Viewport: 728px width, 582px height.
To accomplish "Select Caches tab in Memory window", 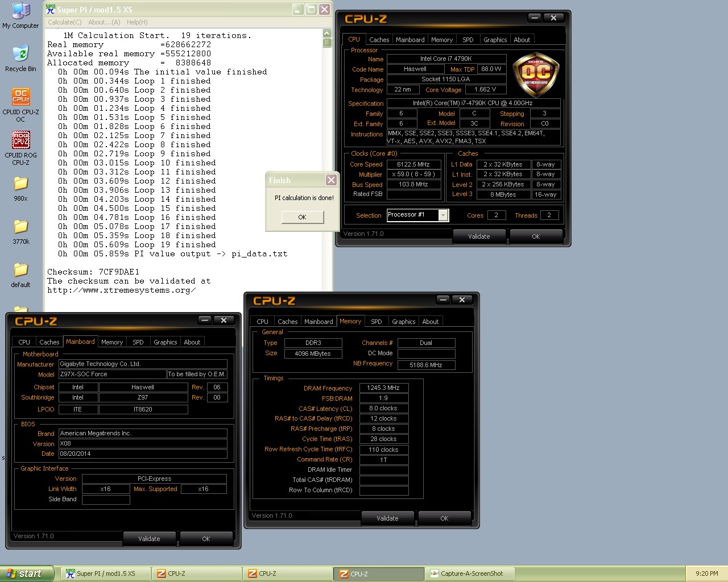I will 287,322.
